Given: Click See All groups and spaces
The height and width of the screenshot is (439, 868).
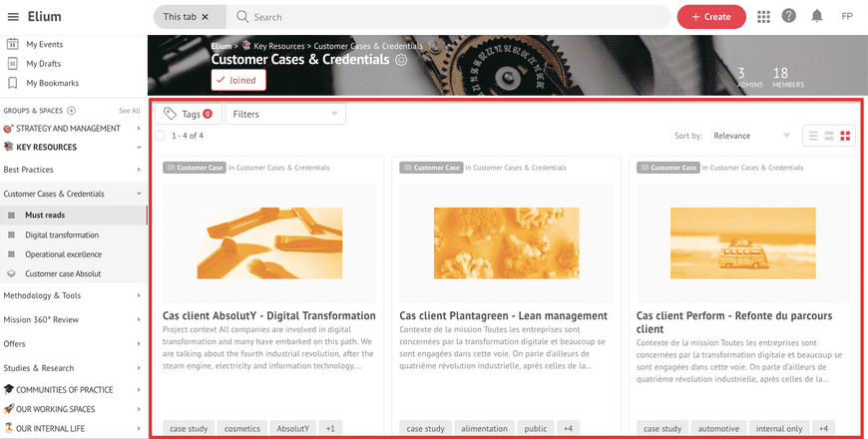Looking at the screenshot, I should (x=130, y=111).
